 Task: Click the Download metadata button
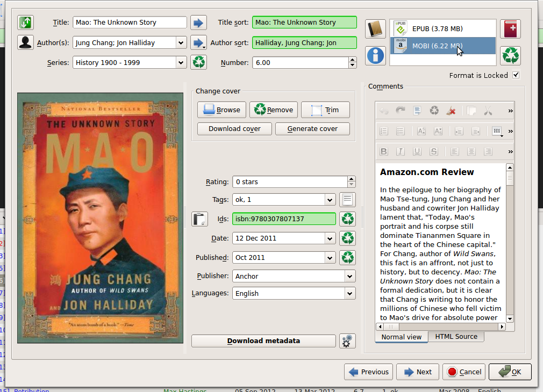pos(263,341)
